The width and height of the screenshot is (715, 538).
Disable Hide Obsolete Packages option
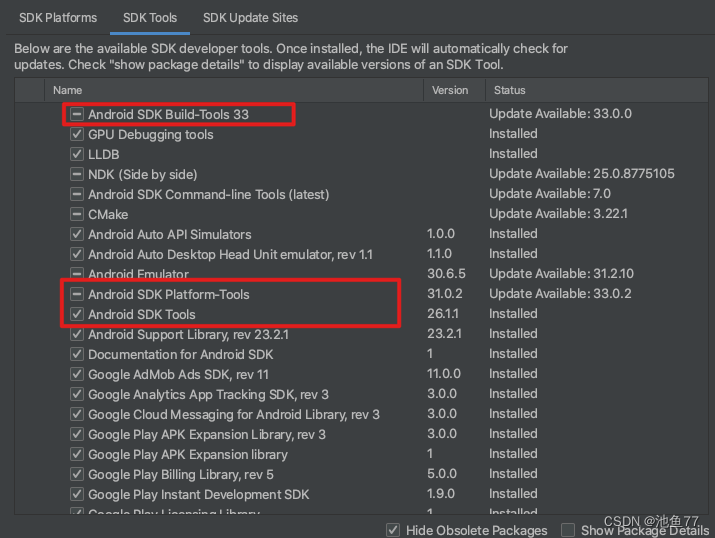click(x=393, y=530)
